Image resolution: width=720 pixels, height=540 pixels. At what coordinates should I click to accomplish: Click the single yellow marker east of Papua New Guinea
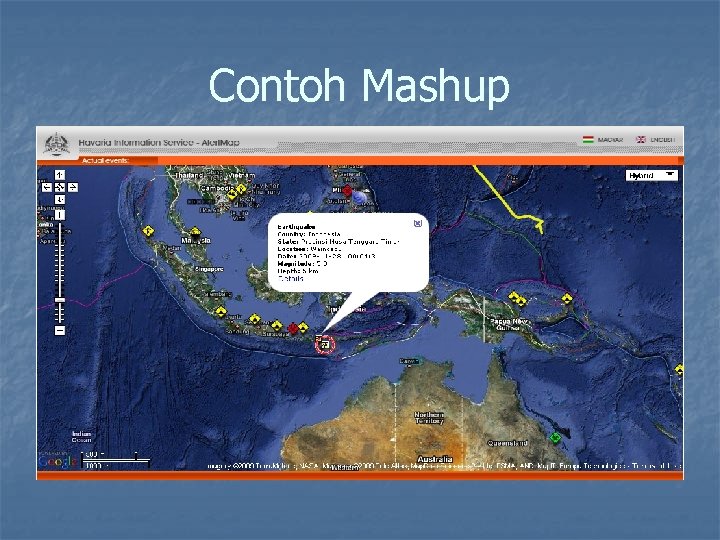coord(567,299)
